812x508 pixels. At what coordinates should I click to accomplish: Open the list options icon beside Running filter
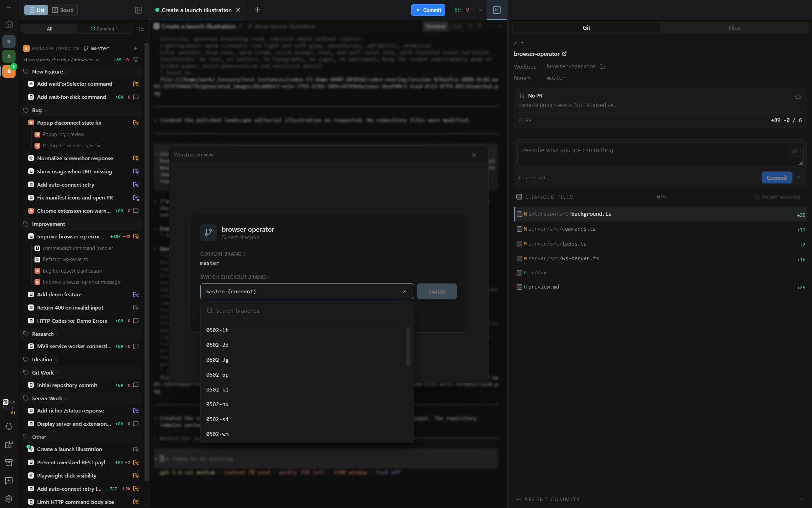click(141, 29)
